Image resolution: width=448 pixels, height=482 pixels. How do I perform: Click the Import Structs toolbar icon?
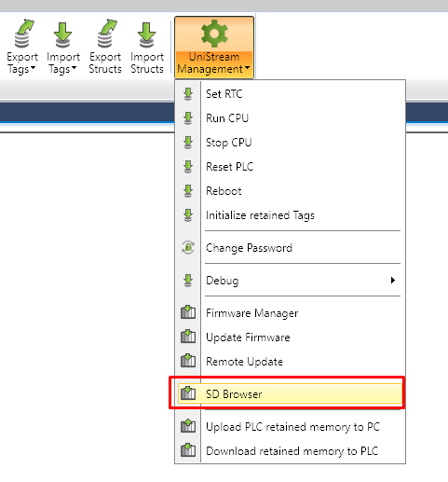[x=146, y=34]
